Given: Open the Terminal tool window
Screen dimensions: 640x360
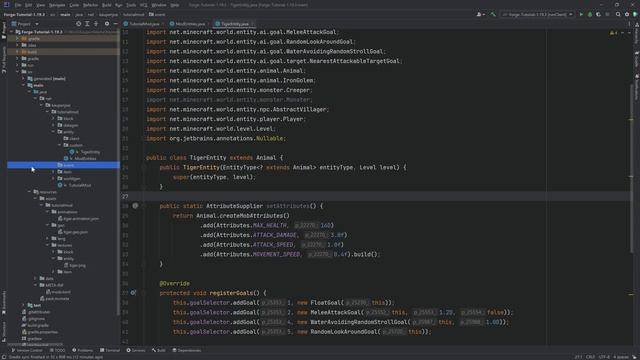Looking at the screenshot, I should 110,350.
